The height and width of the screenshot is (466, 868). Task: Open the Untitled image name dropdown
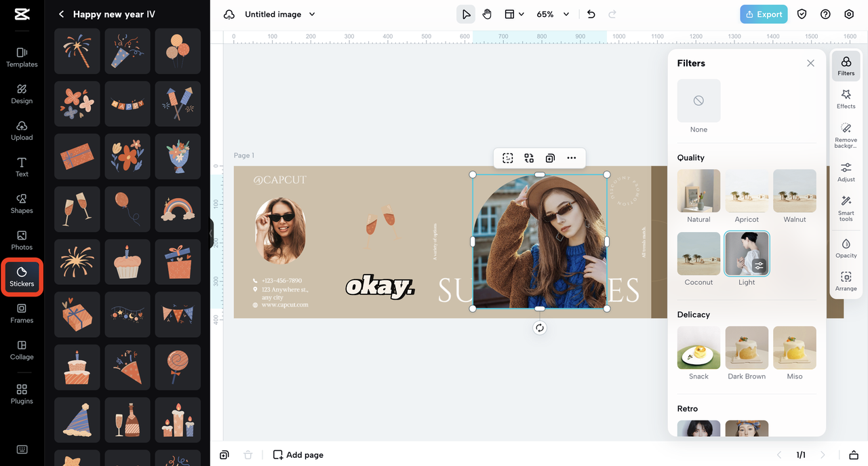[x=279, y=14]
